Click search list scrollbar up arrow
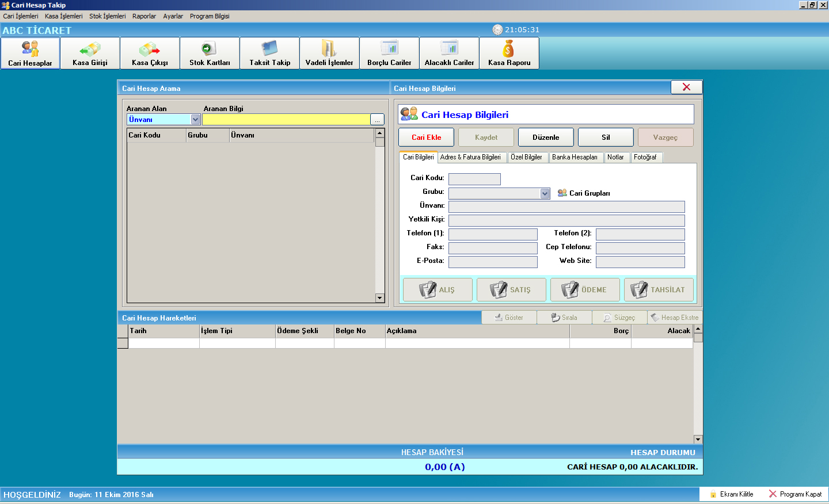Viewport: 829px width, 504px height. point(379,133)
